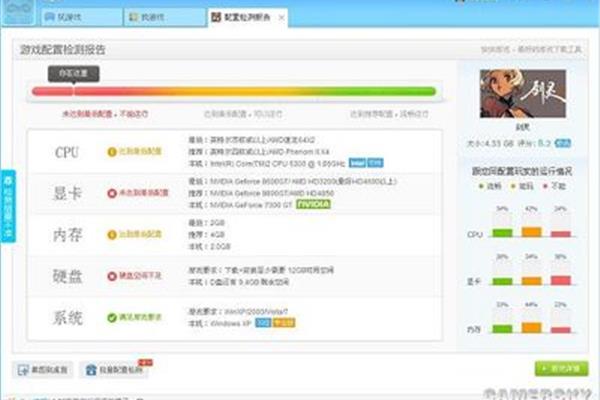Image resolution: width=600 pixels, height=400 pixels.
Task: Click the red status icon in 显卡 row
Action: click(112, 193)
